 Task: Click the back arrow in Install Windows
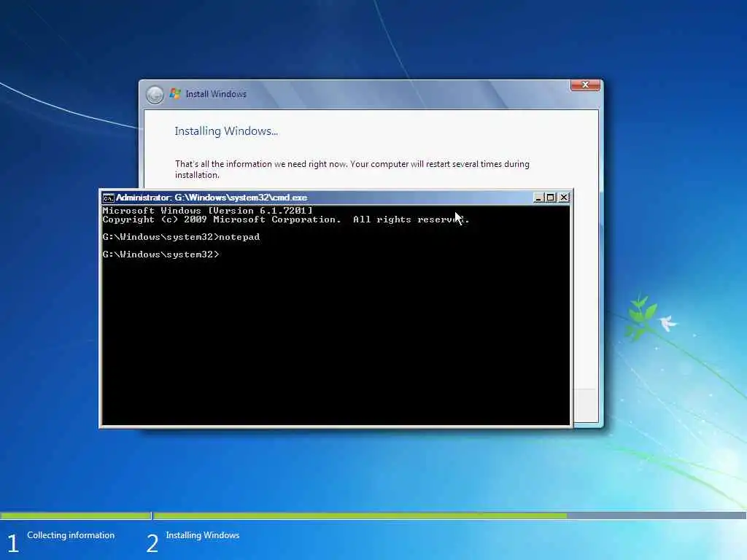click(x=155, y=94)
